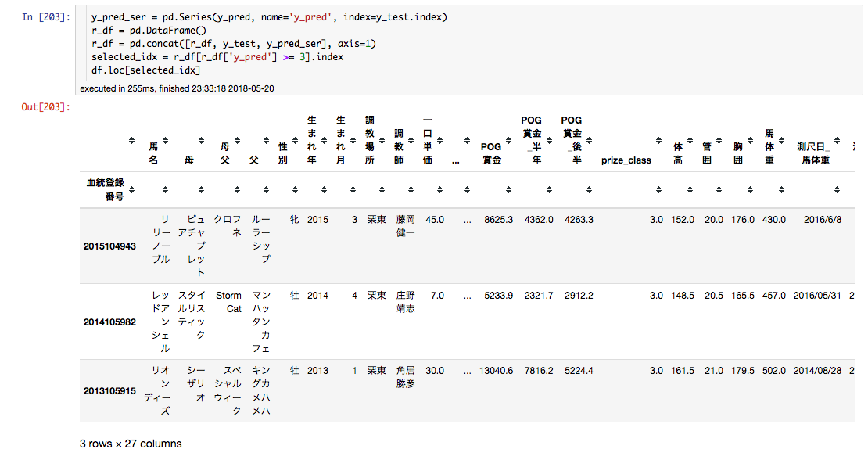
Task: Click half-year prize value 7816.2
Action: point(539,371)
